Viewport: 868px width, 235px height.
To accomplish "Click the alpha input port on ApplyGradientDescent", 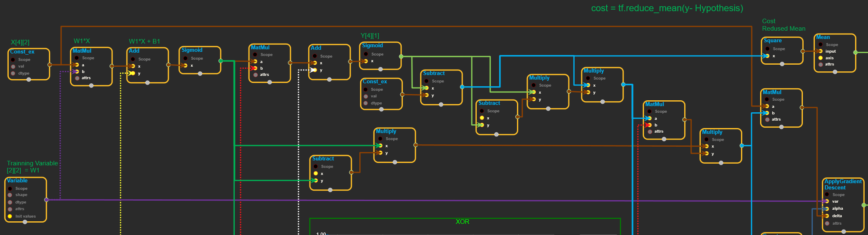I will click(x=827, y=209).
